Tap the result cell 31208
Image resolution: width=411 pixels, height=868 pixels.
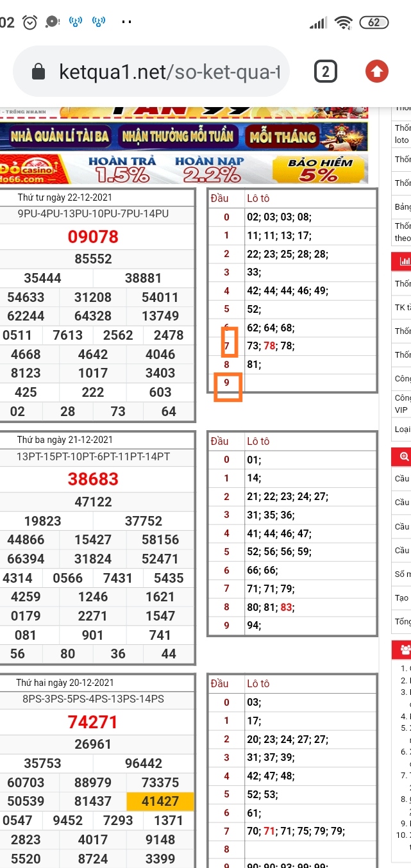tap(93, 297)
